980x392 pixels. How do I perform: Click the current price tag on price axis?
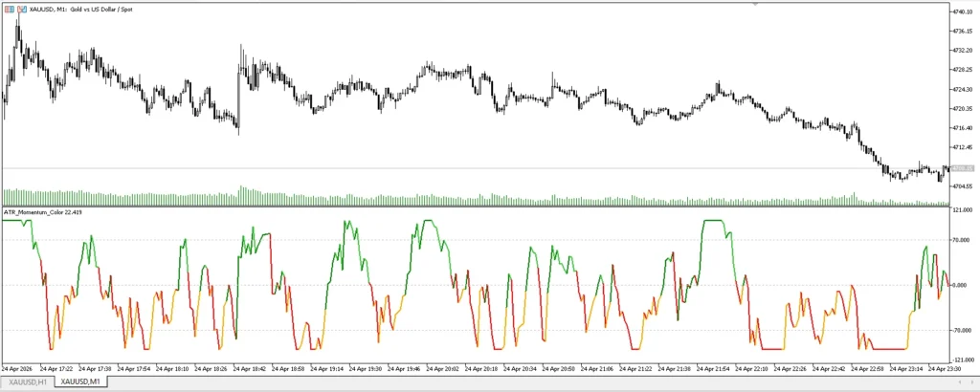(x=963, y=168)
